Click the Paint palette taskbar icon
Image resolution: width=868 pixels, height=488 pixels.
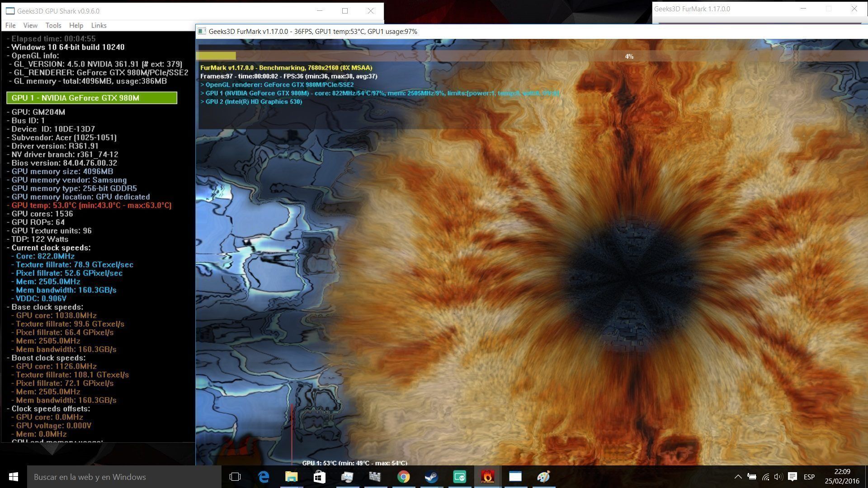coord(543,477)
